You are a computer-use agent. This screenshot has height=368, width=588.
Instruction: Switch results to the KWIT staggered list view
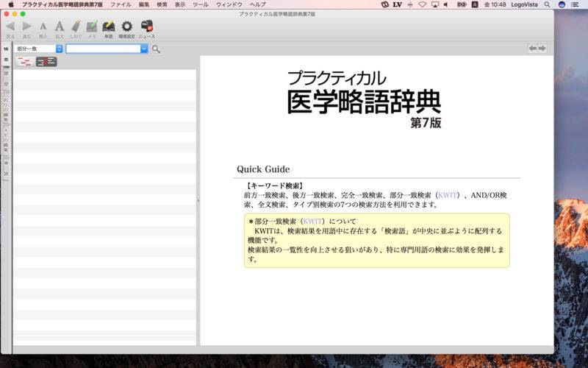[x=25, y=62]
